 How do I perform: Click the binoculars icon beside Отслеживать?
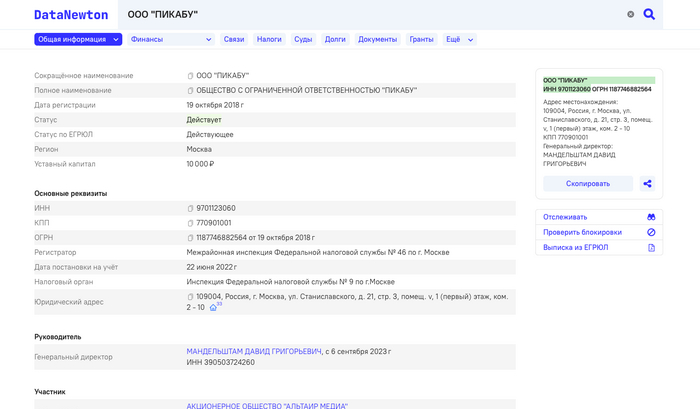[x=651, y=217]
